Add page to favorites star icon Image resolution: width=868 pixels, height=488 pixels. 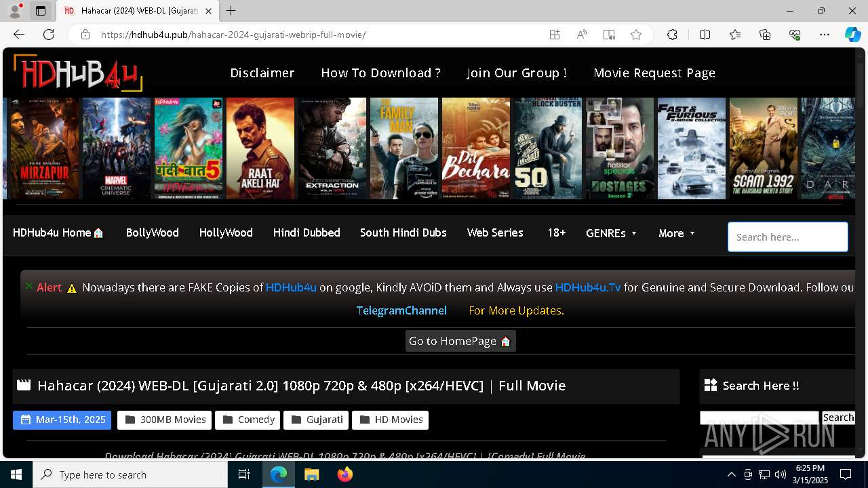pos(636,35)
